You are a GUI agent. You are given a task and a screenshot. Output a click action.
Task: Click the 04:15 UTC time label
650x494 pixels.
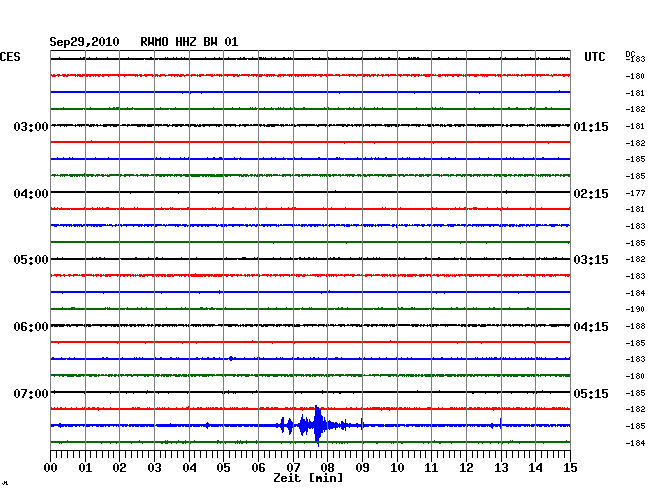click(591, 327)
